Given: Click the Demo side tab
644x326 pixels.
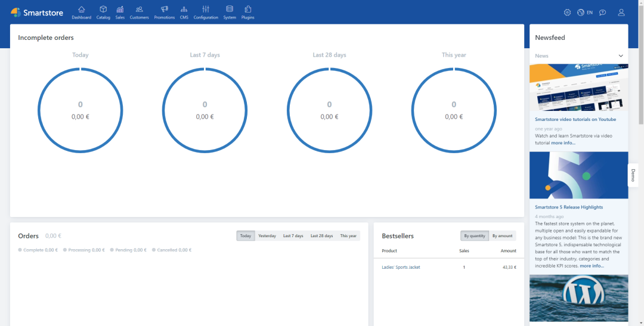Looking at the screenshot, I should 633,175.
